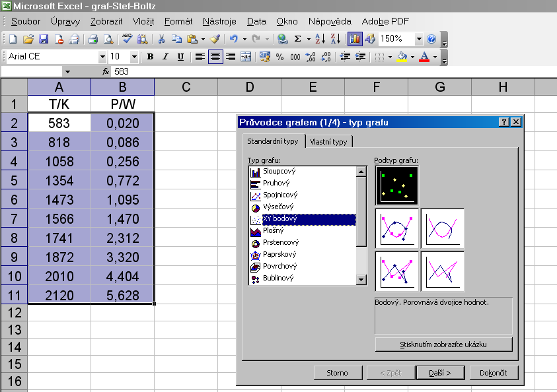Open the font name dropdown (Arial CE)

tap(102, 57)
